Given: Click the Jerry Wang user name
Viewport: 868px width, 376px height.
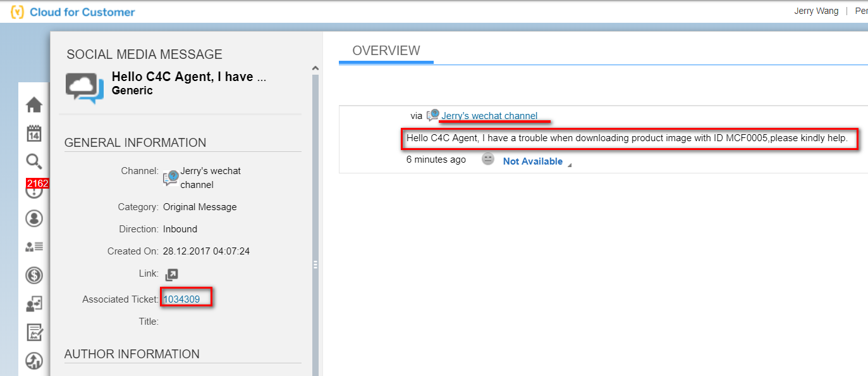Looking at the screenshot, I should tap(816, 11).
